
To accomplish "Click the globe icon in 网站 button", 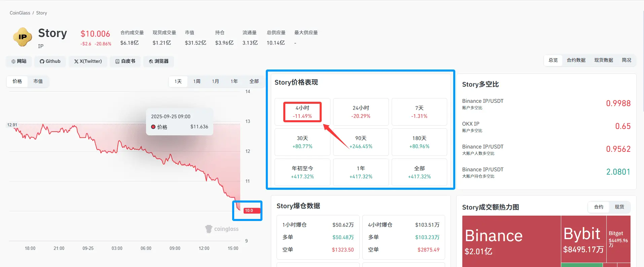I will [x=13, y=61].
